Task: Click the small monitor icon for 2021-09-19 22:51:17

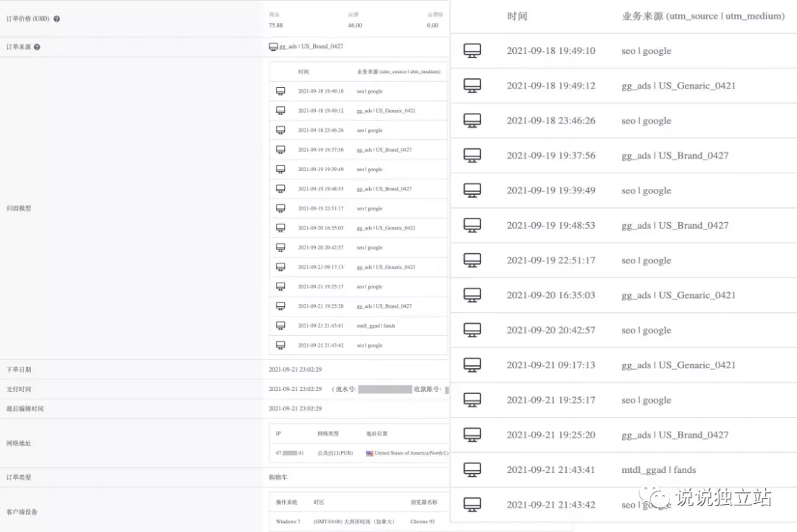Action: [x=280, y=208]
